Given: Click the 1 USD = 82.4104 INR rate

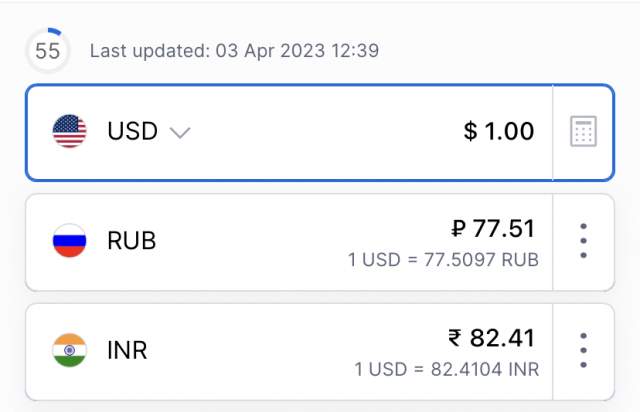Looking at the screenshot, I should pyautogui.click(x=446, y=369).
